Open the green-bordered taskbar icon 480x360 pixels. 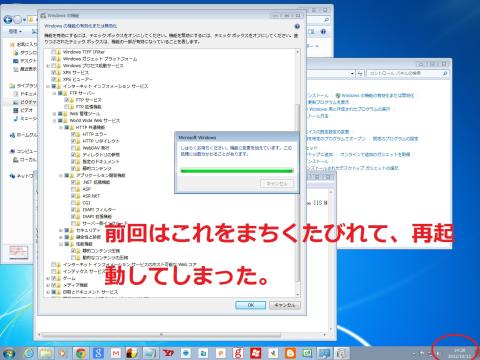307,353
